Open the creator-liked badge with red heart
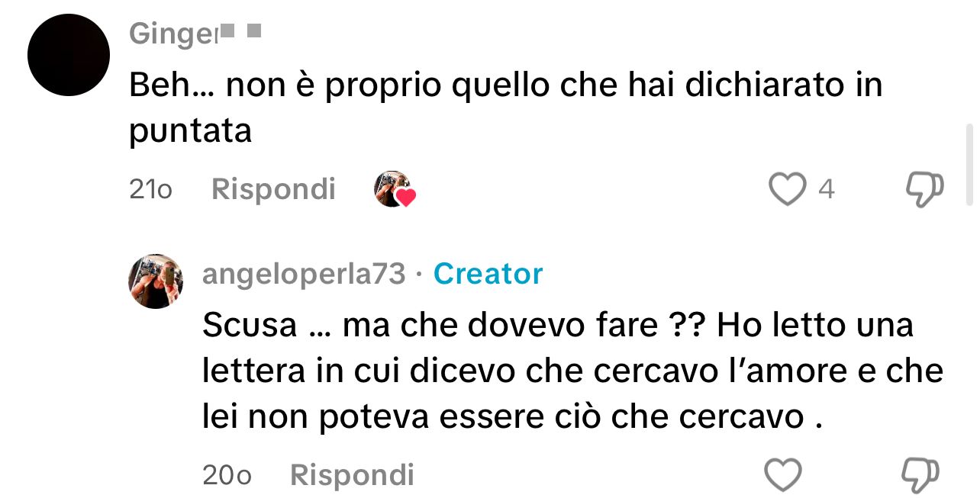Viewport: 980px width, 498px height. coord(395,189)
